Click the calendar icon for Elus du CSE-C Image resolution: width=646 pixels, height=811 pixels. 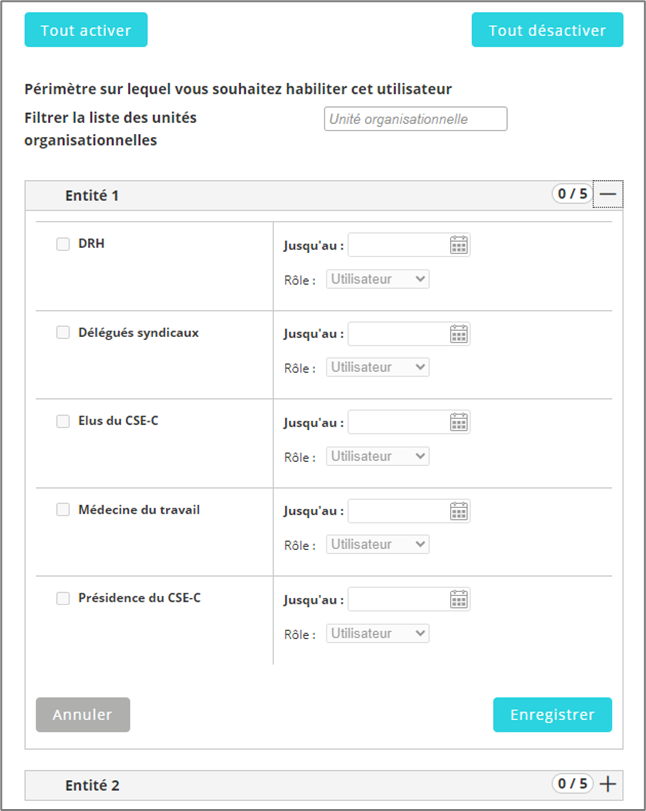[459, 422]
